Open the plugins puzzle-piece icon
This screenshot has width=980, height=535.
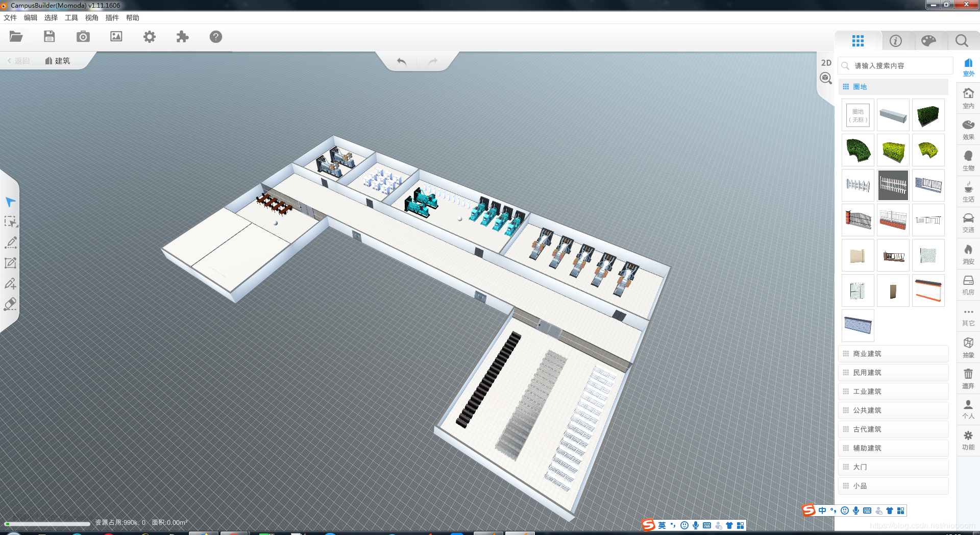[182, 36]
